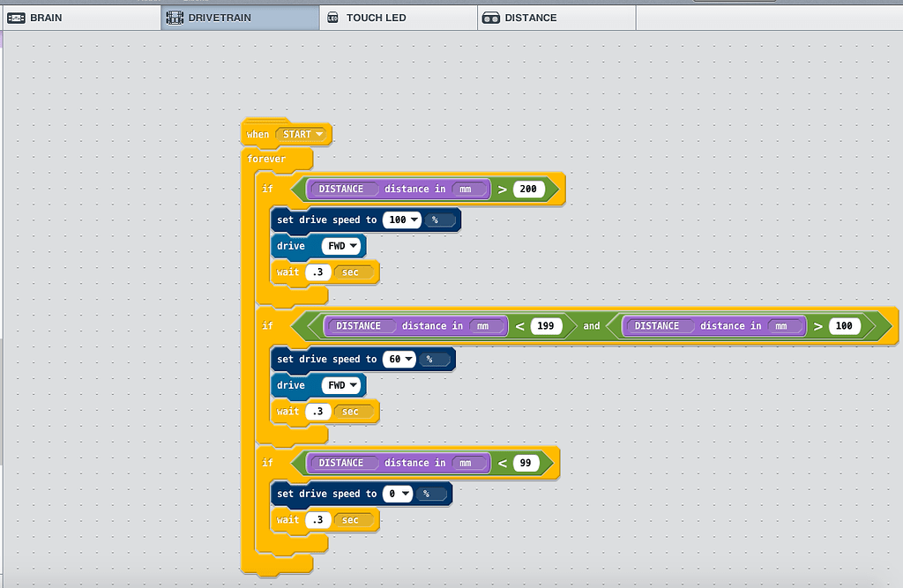903x588 pixels.
Task: Open the speed dropdown showing 100
Action: [402, 220]
